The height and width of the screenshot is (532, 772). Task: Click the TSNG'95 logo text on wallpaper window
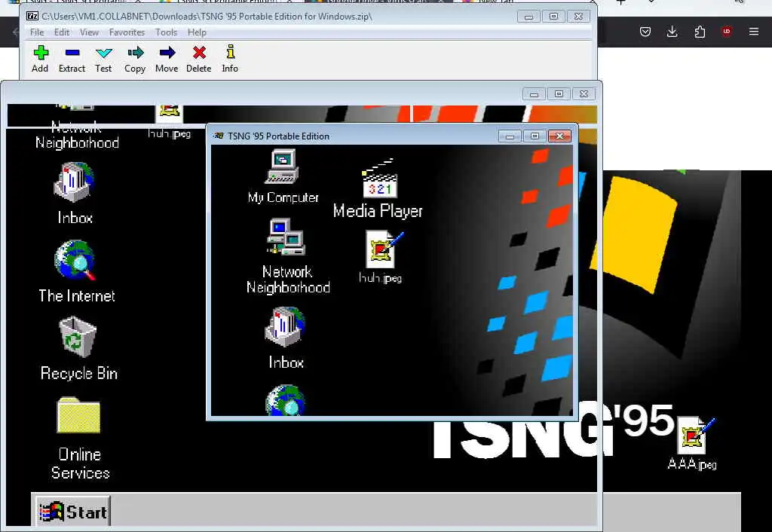click(553, 430)
